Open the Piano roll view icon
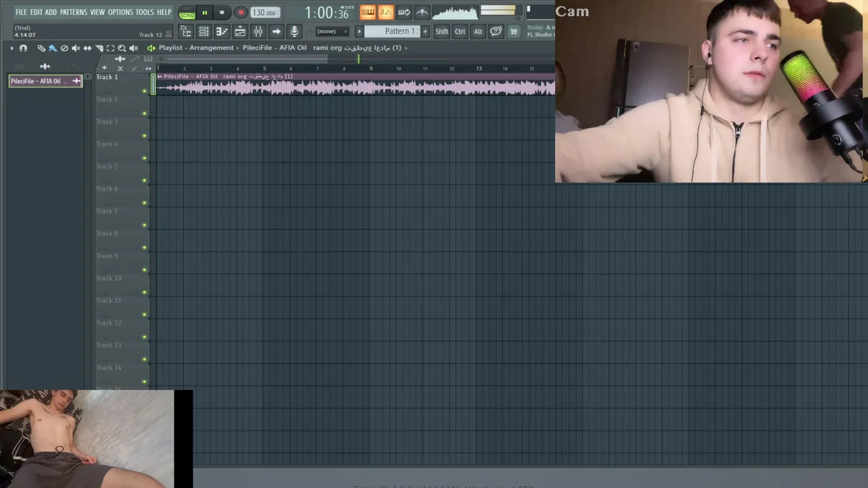 click(222, 31)
